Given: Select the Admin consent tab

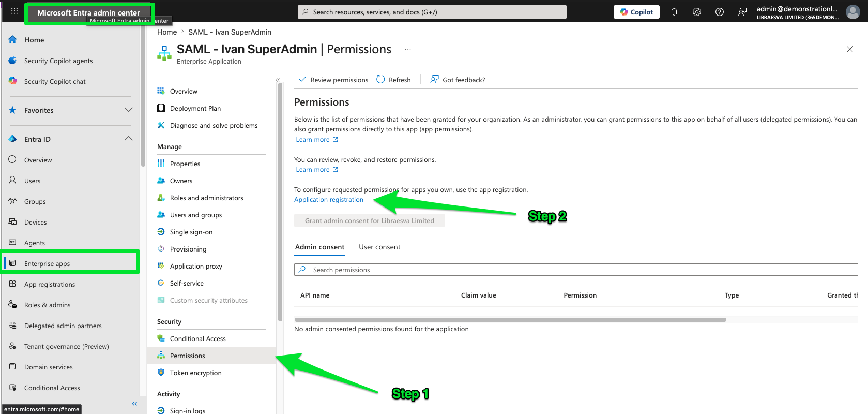Looking at the screenshot, I should pyautogui.click(x=319, y=247).
